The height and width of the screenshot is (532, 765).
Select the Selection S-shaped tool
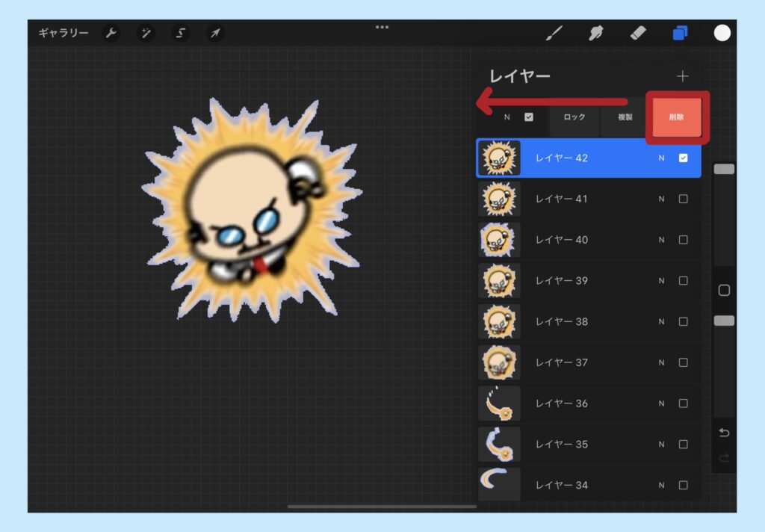point(181,33)
